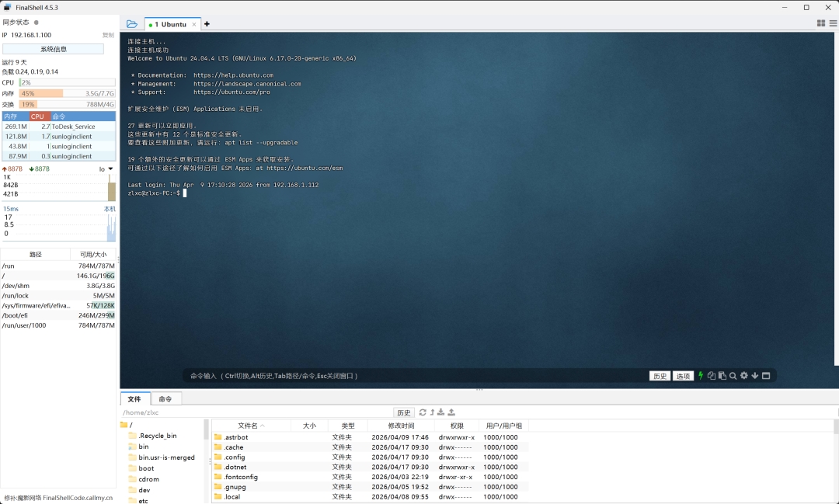
Task: Select .Recycle_bin in directory tree
Action: [x=153, y=436]
